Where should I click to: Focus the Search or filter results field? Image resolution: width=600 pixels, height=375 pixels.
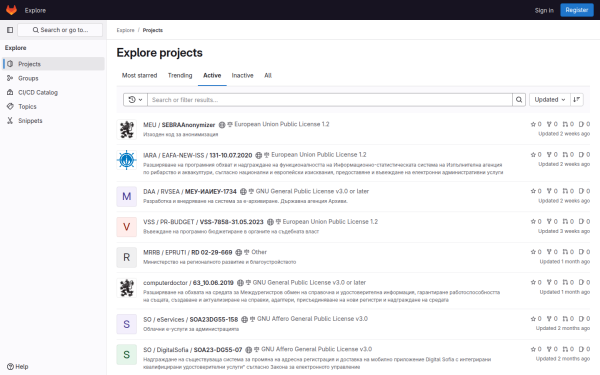(330, 99)
